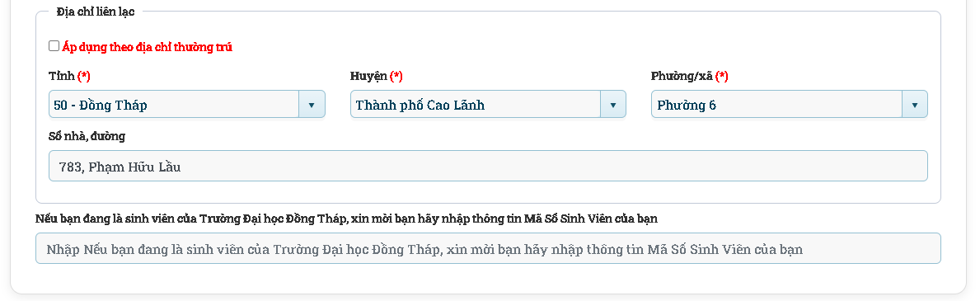Click the 'Địa chỉ liên lạc' section legend
Viewport: 980px width, 301px height.
(95, 12)
